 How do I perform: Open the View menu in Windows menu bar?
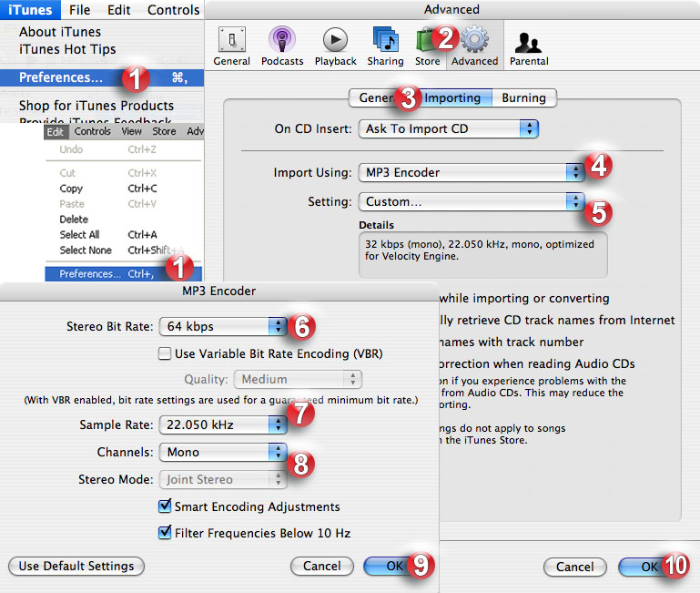click(x=131, y=131)
